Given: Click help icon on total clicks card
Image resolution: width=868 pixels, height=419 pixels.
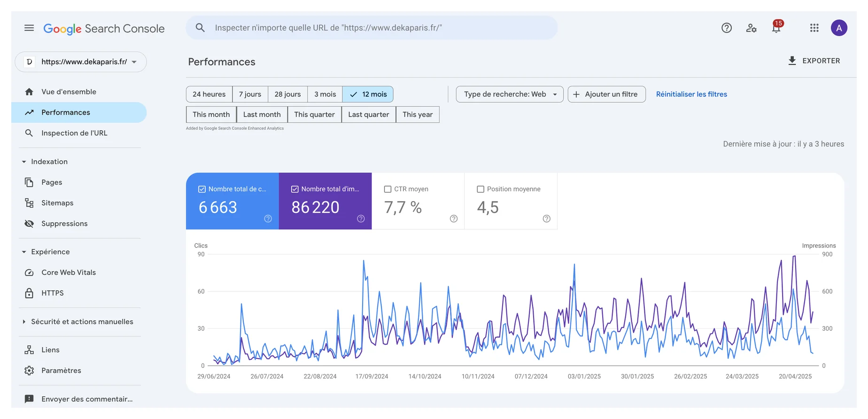Looking at the screenshot, I should 268,218.
